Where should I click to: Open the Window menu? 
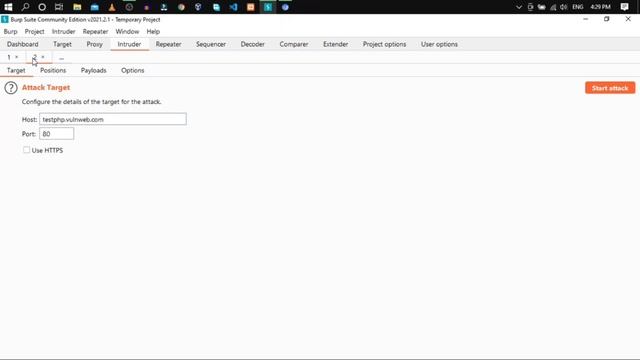127,31
